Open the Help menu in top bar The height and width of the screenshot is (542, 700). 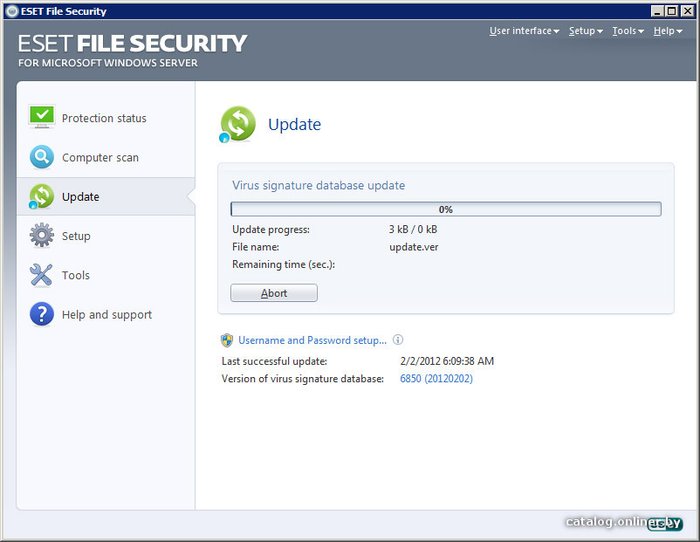tap(668, 31)
